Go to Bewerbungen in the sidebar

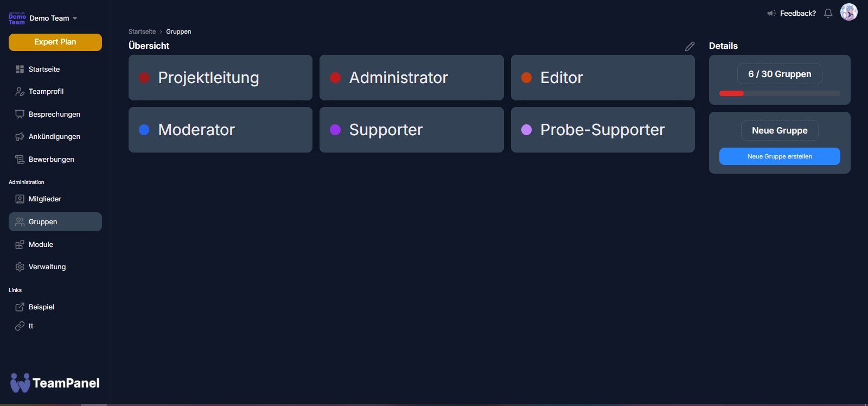pos(51,160)
